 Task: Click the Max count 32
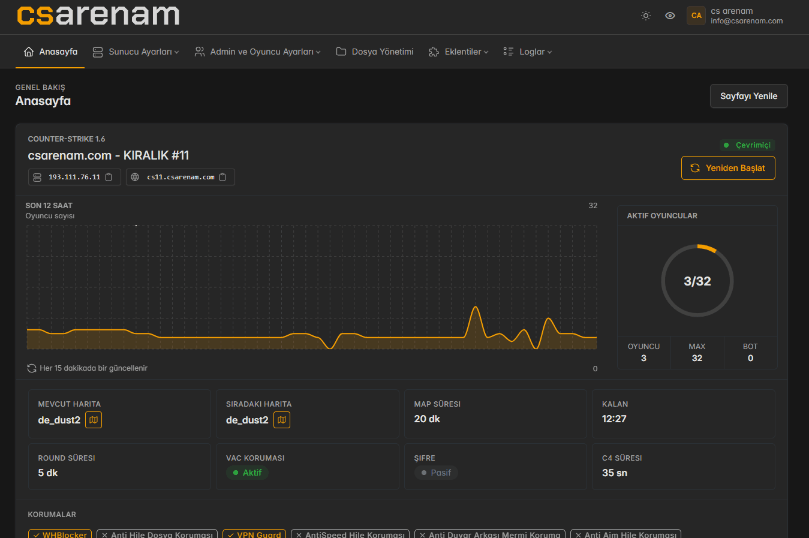click(x=697, y=358)
